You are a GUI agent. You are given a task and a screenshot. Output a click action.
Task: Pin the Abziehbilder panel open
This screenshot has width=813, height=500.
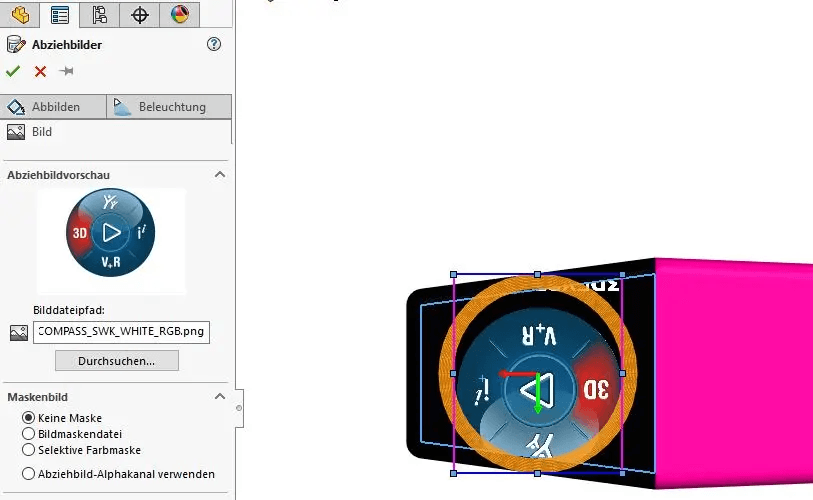point(67,71)
